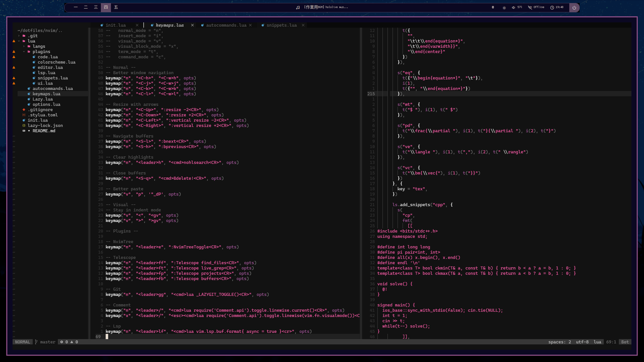Click the Lua icon on snippets.lua tab
The width and height of the screenshot is (644, 362).
263,25
